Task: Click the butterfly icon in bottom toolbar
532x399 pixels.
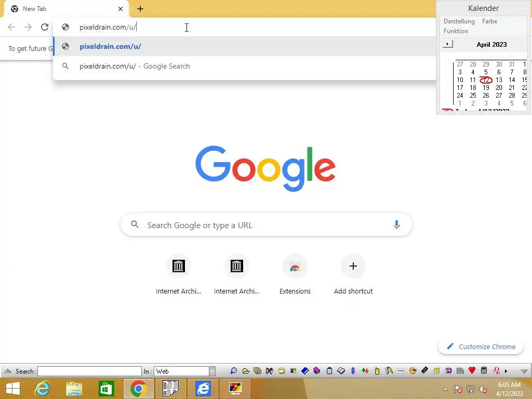Action: click(x=270, y=371)
